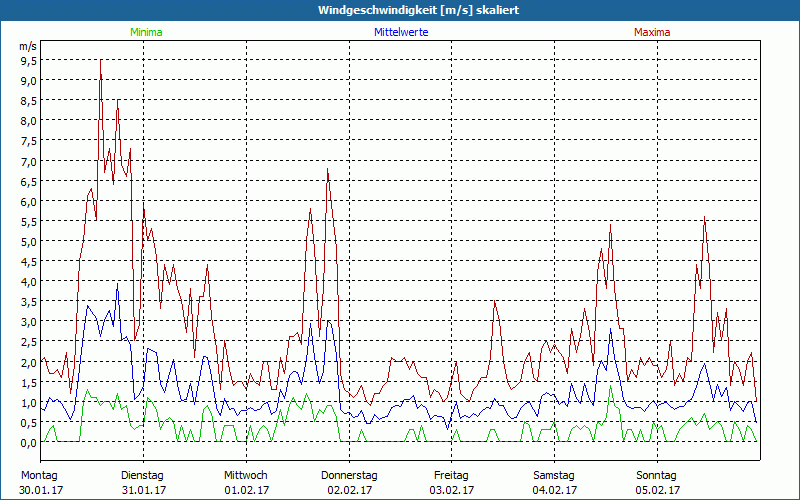Click the 5,0 y-axis value
Viewport: 800px width, 500px height.
(x=29, y=241)
